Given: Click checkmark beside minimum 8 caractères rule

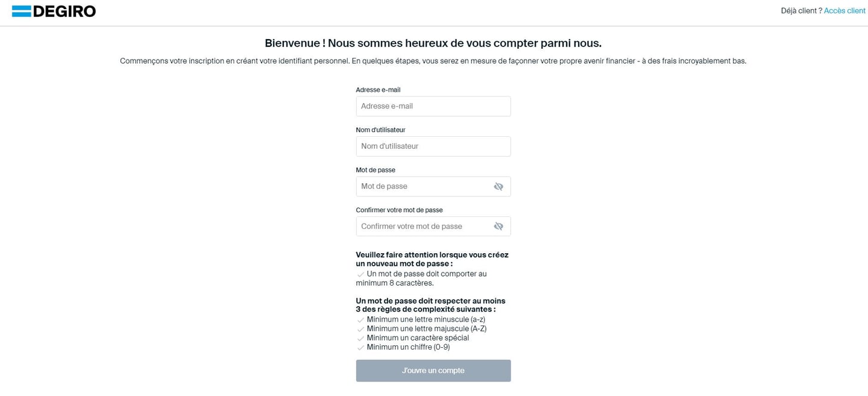Looking at the screenshot, I should click(360, 274).
